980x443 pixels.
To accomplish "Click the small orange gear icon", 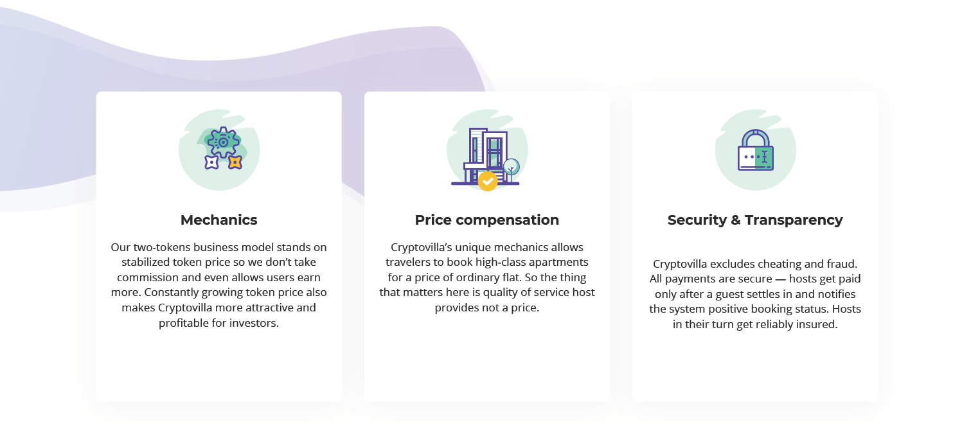I will (235, 162).
